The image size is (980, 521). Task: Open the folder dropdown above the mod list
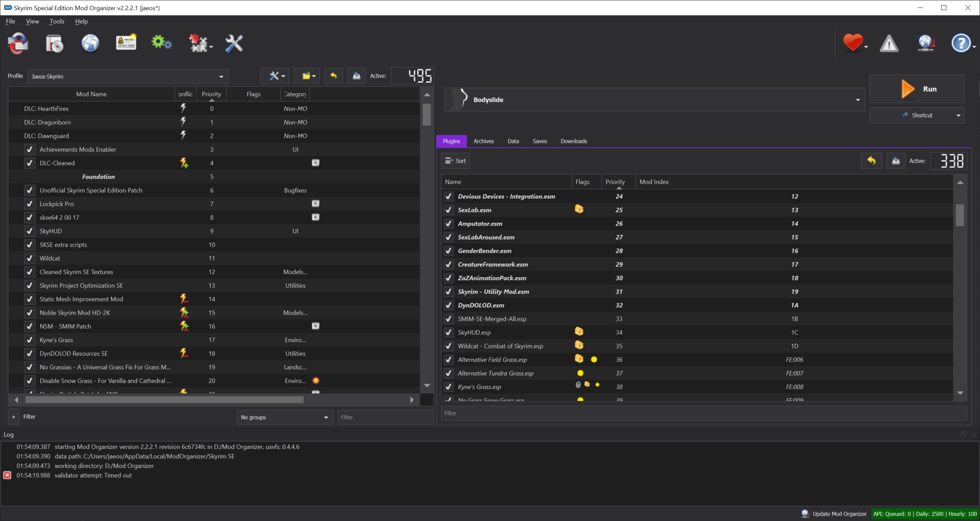(308, 76)
